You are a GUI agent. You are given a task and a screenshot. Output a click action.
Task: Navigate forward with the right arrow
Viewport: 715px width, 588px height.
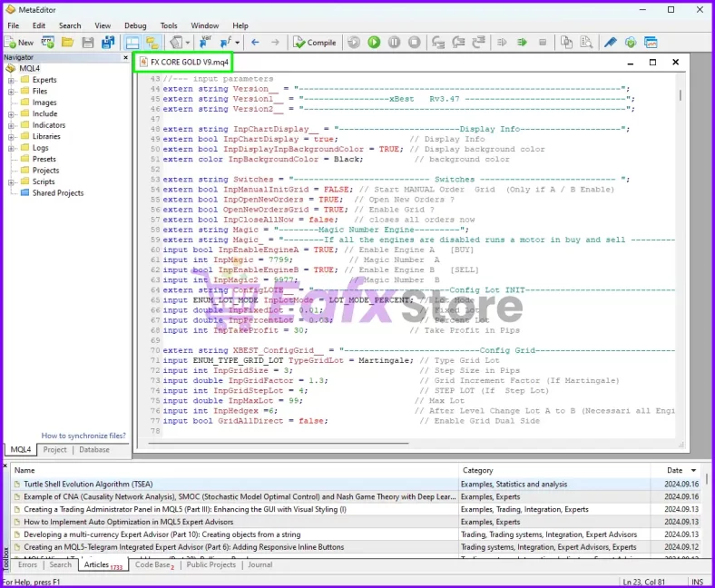point(275,43)
